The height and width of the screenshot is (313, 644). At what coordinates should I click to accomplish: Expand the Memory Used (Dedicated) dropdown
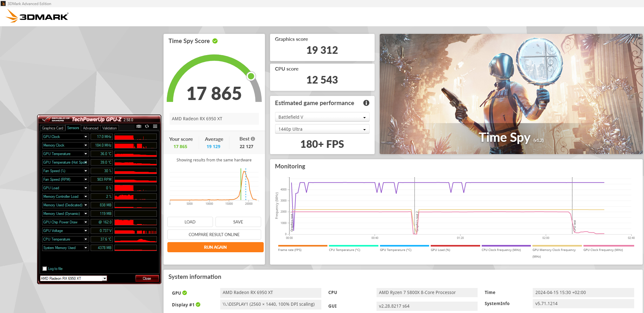click(x=86, y=205)
